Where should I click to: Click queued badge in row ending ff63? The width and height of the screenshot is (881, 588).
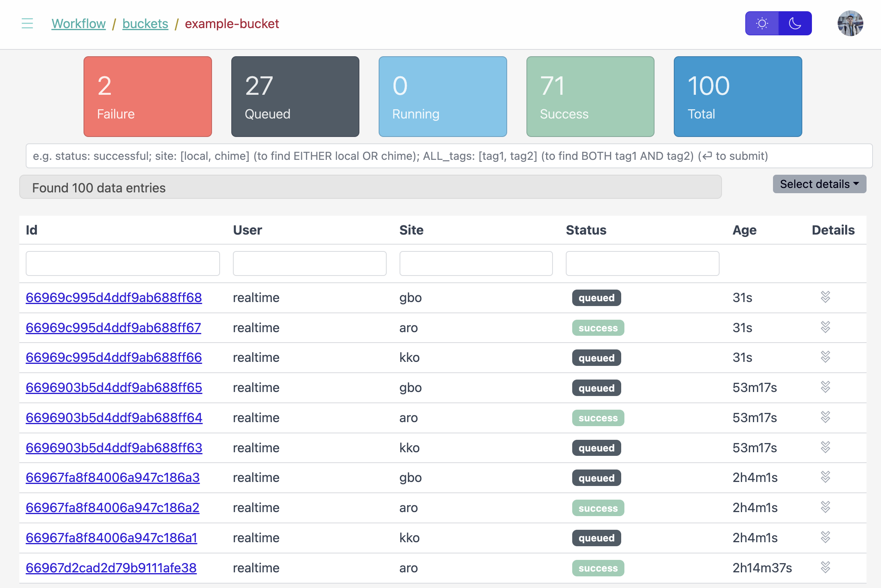(x=596, y=448)
